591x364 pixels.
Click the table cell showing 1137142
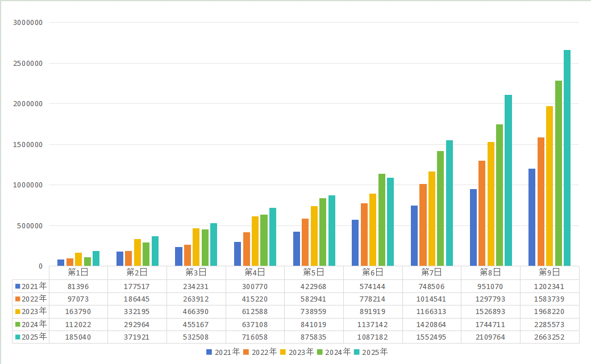[372, 324]
